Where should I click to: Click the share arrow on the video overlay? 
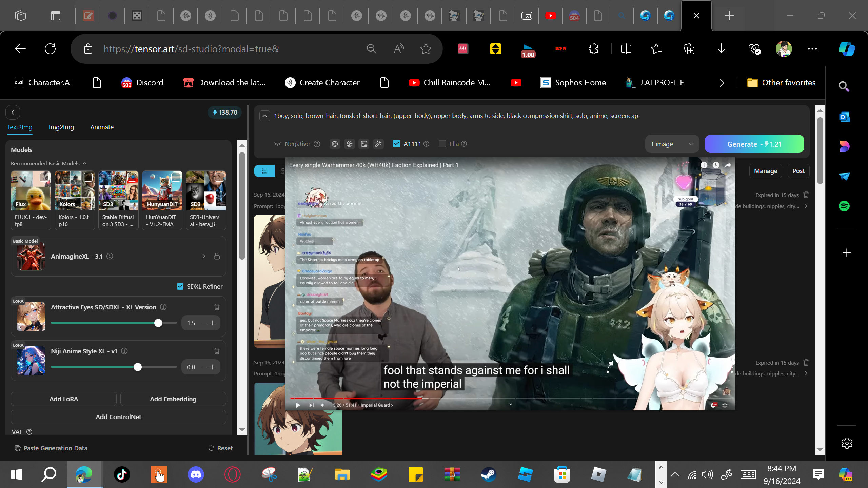click(728, 165)
